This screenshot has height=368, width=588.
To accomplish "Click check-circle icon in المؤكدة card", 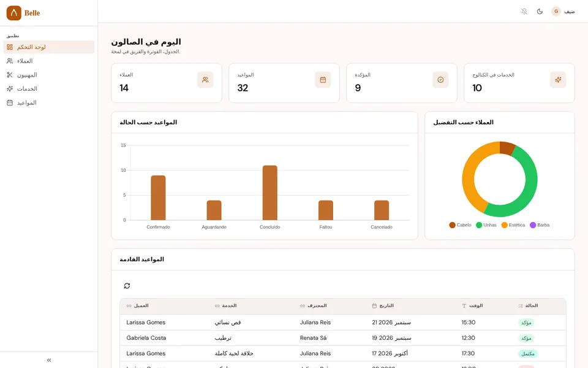I will [x=440, y=80].
